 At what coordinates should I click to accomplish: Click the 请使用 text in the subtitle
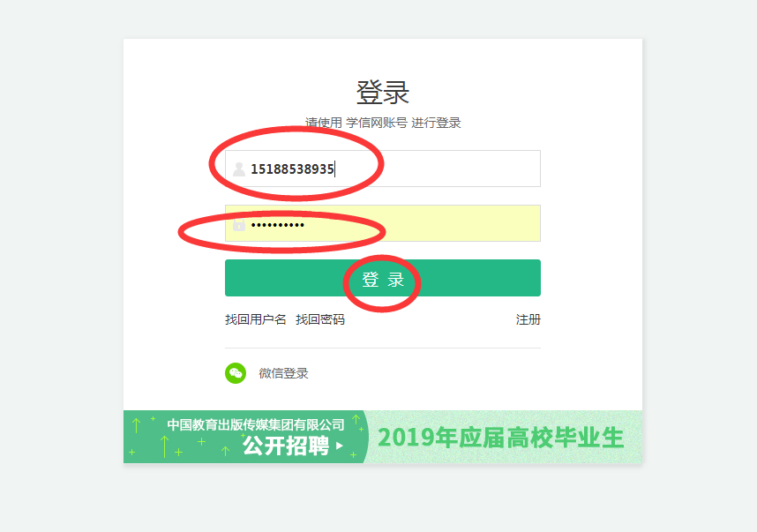[x=324, y=123]
